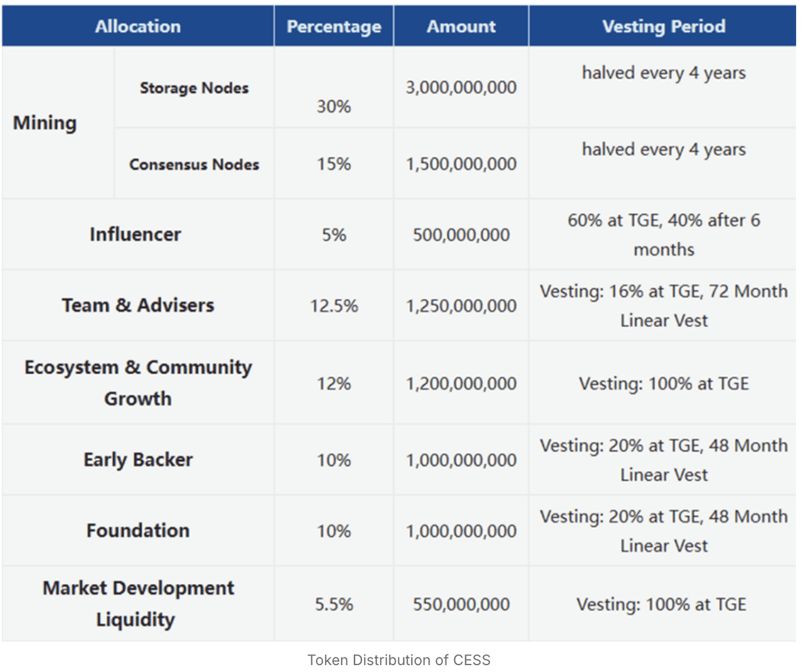
Task: Select the Storage Nodes cell
Action: [194, 88]
